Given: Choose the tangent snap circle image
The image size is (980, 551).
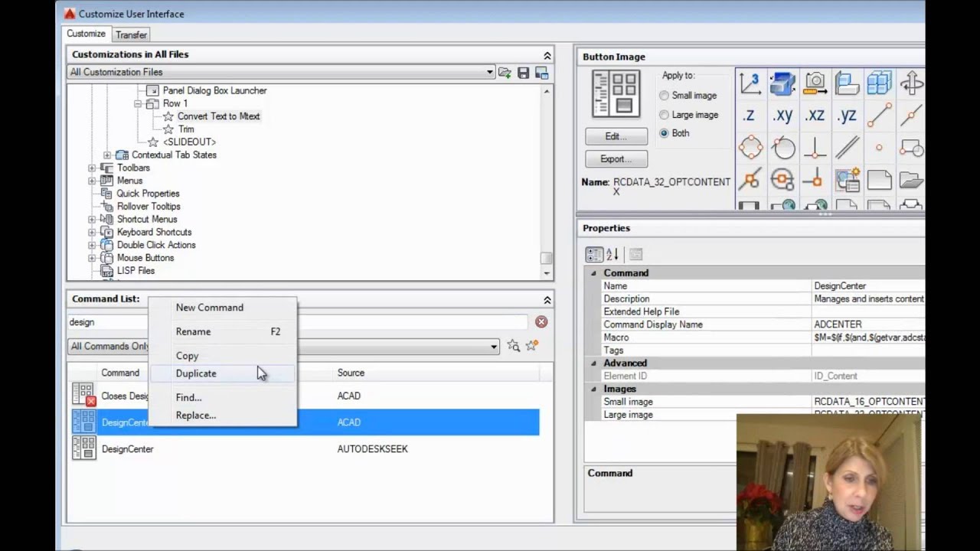Looking at the screenshot, I should pyautogui.click(x=782, y=148).
